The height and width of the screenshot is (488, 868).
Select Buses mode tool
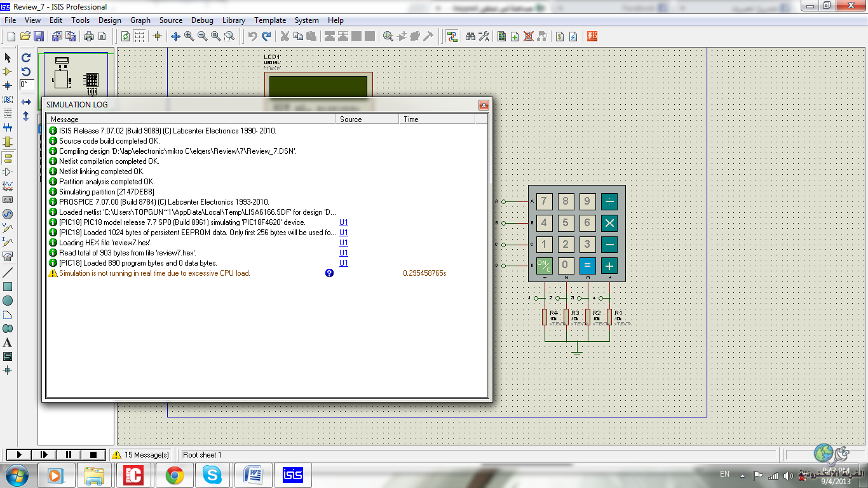point(8,127)
